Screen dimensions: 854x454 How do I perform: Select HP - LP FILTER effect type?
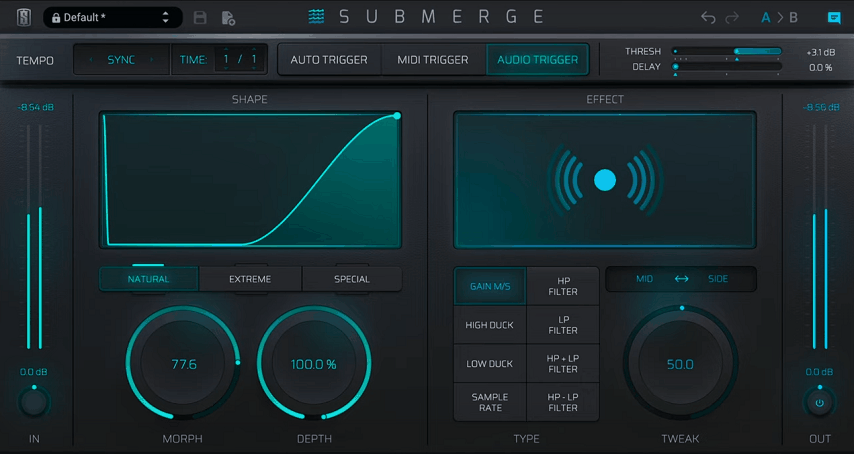click(x=563, y=402)
